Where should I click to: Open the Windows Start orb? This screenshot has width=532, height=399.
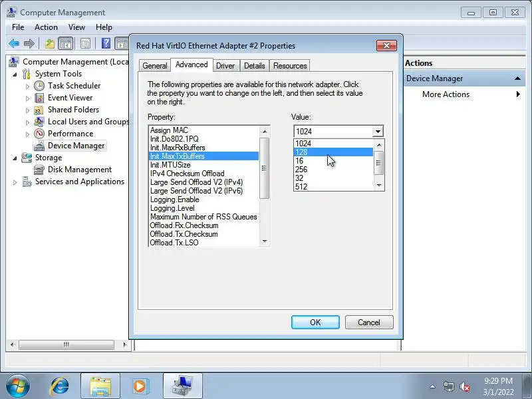18,386
